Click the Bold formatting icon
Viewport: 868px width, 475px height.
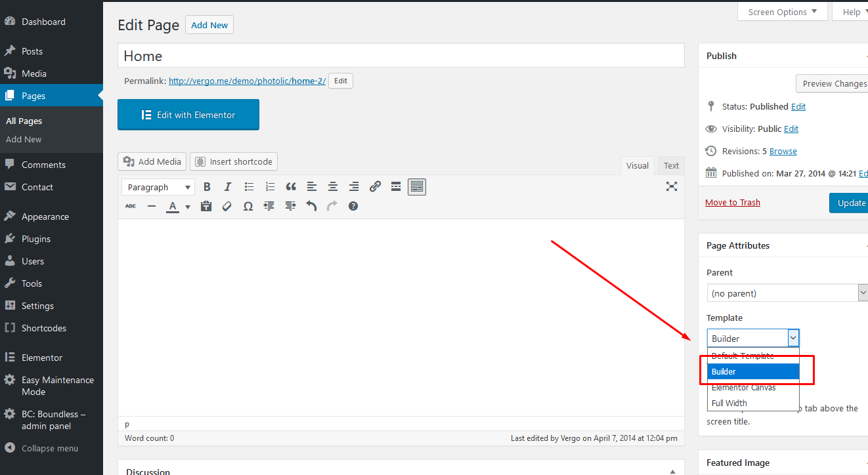(x=207, y=187)
